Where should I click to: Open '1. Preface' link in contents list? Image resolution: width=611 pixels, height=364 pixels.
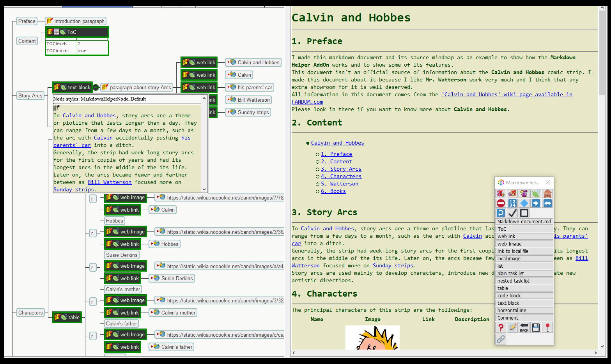[x=336, y=154]
